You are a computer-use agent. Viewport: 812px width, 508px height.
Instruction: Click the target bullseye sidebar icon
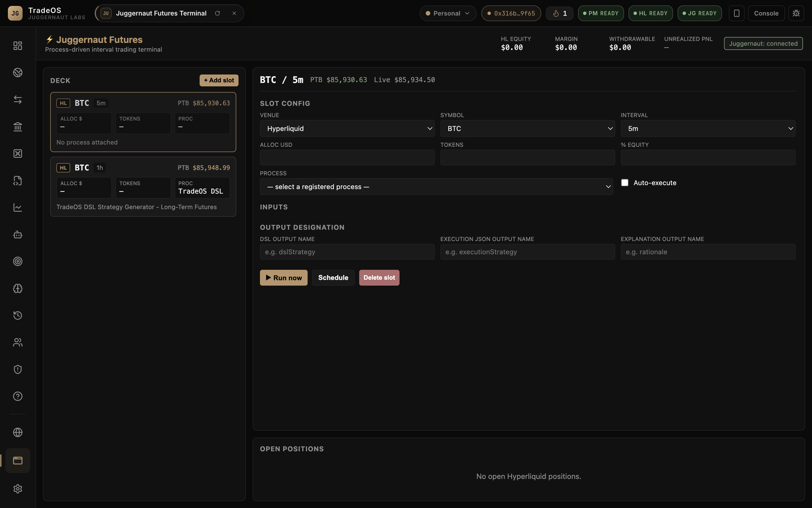tap(17, 261)
